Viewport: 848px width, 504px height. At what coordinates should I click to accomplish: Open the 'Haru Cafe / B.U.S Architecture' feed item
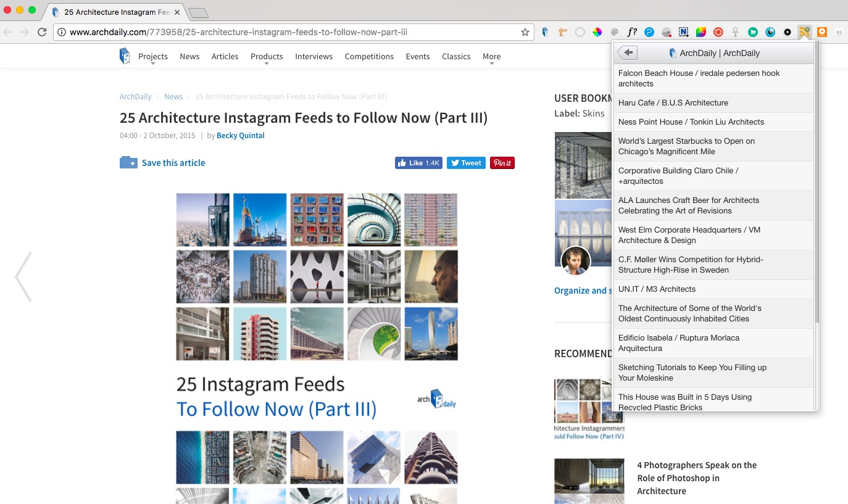[x=713, y=103]
